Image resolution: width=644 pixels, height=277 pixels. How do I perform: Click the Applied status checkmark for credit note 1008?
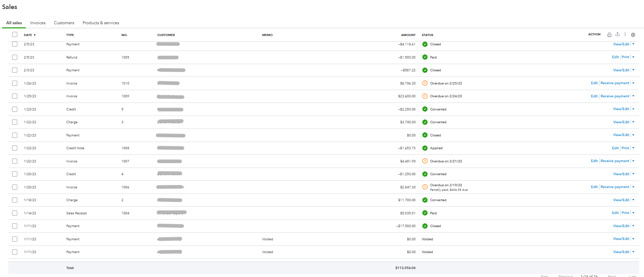coord(425,148)
